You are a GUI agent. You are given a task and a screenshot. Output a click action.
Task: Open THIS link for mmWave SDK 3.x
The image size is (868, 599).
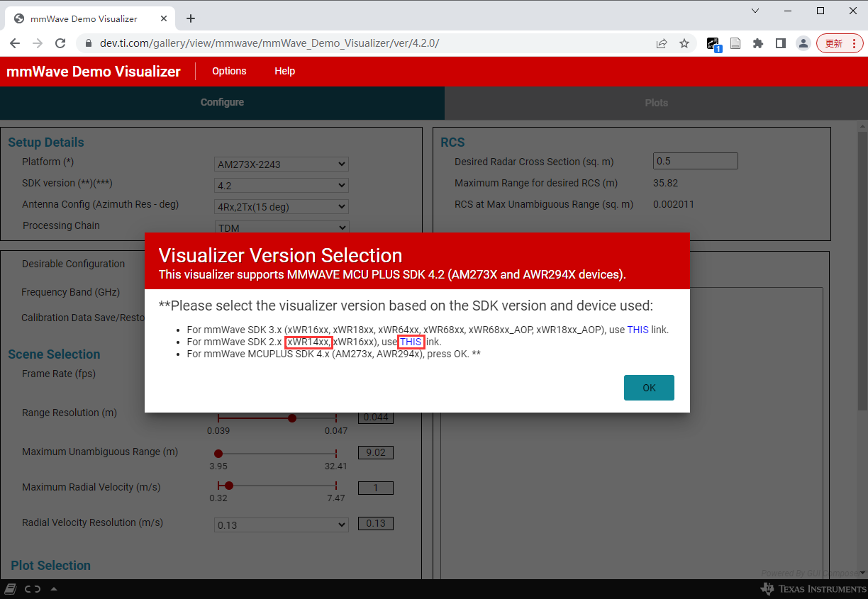click(x=638, y=330)
